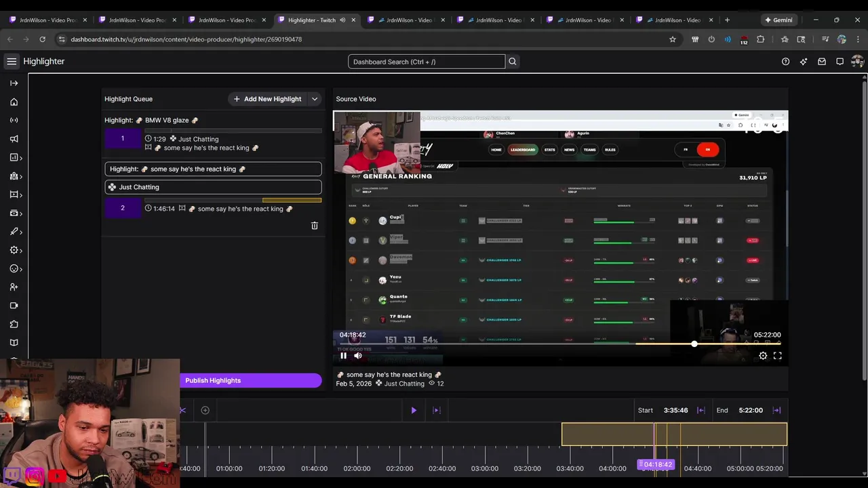Close the Highlighter - Twitch tab
Screen dimensions: 868x488
[353, 20]
